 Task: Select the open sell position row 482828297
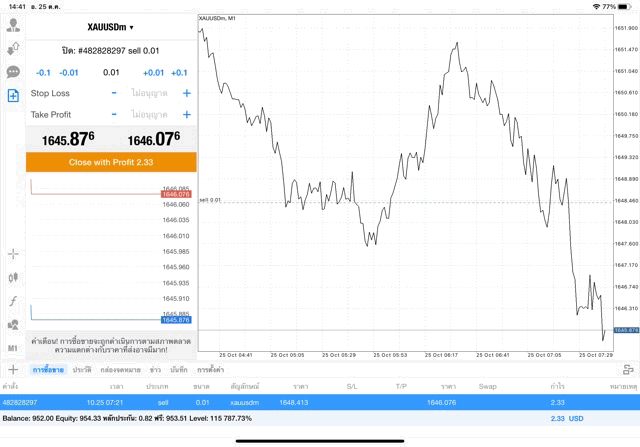[320, 402]
